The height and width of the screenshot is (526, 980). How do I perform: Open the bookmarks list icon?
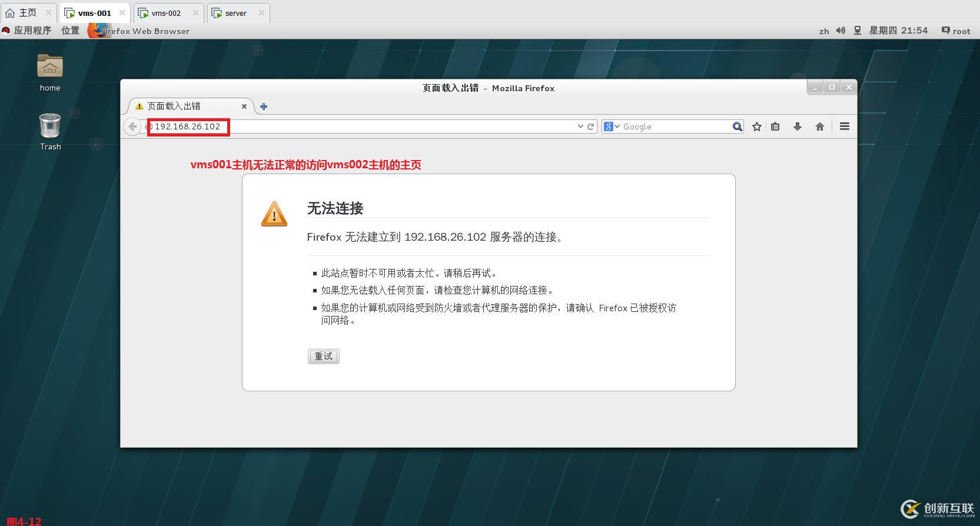(x=775, y=126)
